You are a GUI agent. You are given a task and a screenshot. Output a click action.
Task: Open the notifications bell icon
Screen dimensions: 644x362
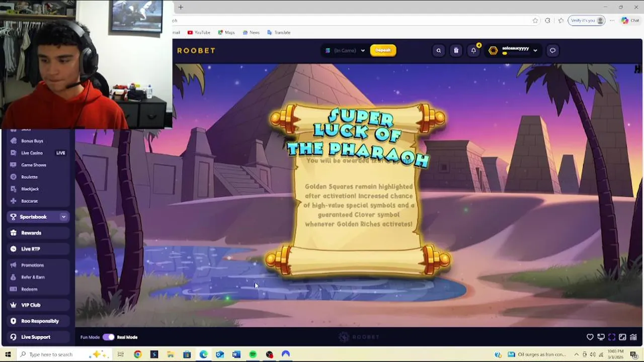tap(473, 50)
